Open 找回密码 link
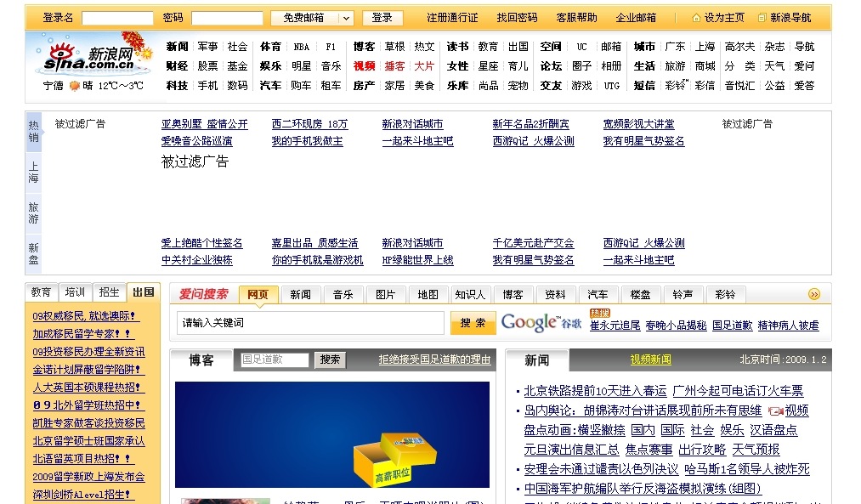The width and height of the screenshot is (861, 504). point(518,18)
